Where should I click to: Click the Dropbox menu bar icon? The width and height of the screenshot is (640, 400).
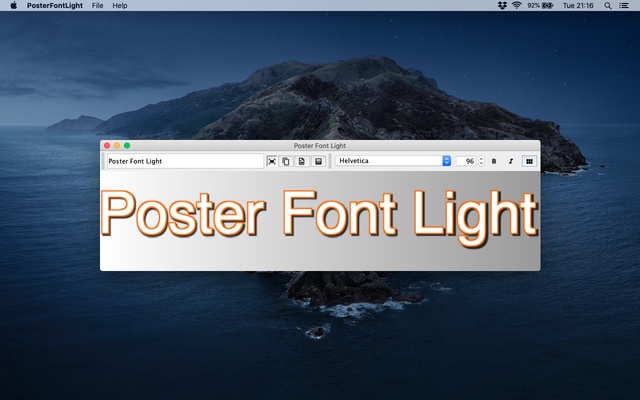pyautogui.click(x=502, y=5)
